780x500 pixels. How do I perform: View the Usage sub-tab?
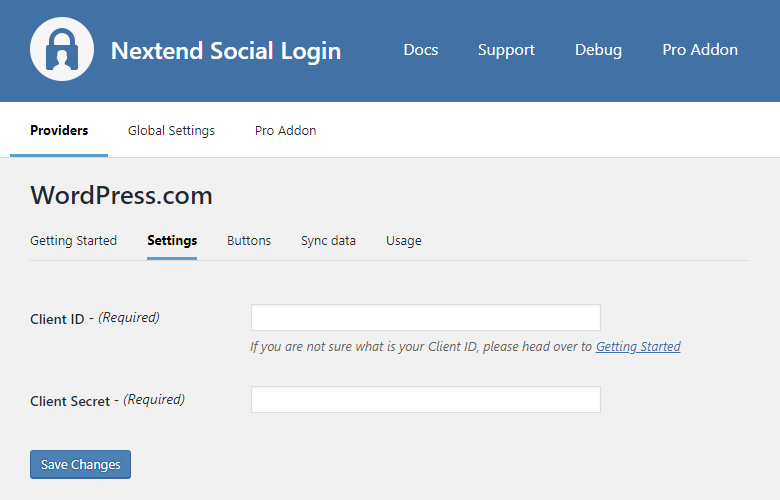click(403, 241)
